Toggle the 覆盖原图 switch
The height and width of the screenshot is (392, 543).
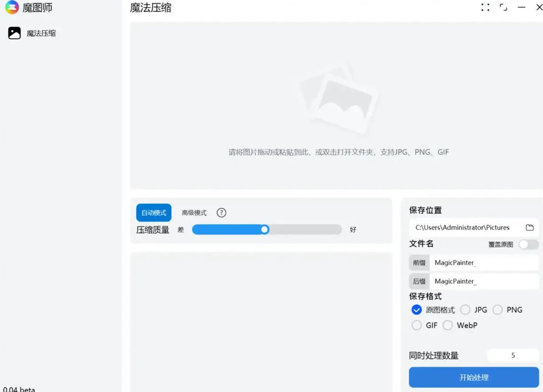click(528, 244)
